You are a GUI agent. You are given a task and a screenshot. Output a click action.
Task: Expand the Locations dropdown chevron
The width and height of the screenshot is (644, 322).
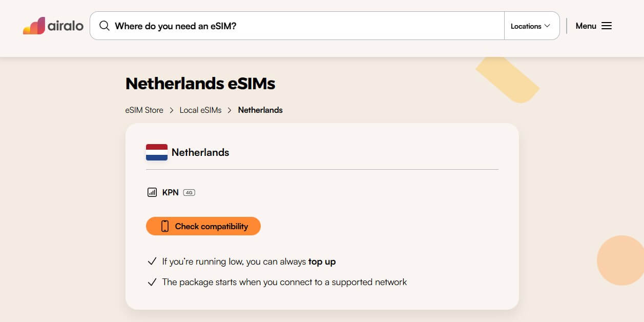click(x=548, y=26)
